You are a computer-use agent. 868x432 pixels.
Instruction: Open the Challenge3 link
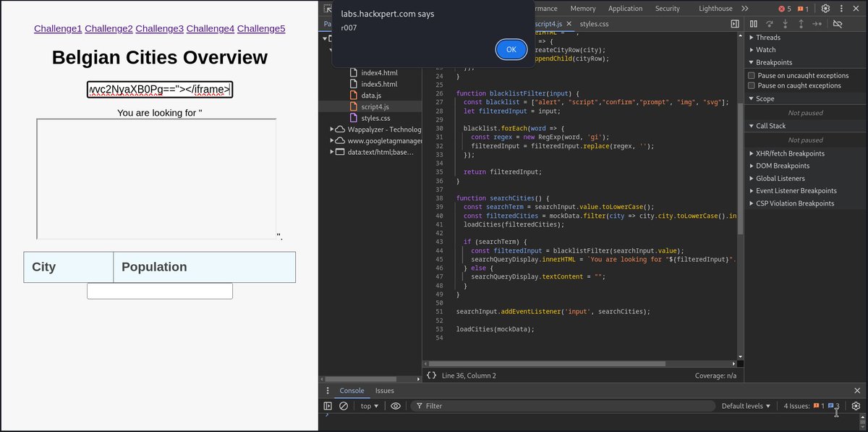coord(160,28)
